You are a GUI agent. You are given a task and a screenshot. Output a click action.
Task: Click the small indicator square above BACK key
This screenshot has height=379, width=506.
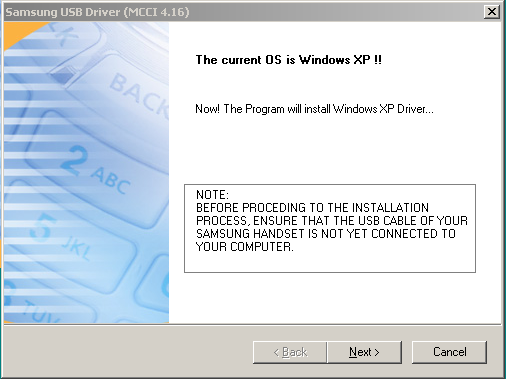coord(65,74)
